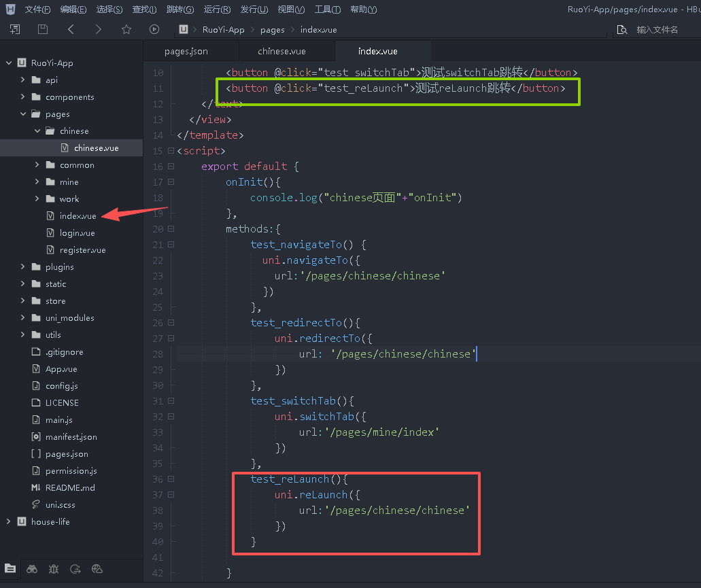Click the pages breadcrumb in path bar
The width and height of the screenshot is (701, 588).
[x=272, y=30]
